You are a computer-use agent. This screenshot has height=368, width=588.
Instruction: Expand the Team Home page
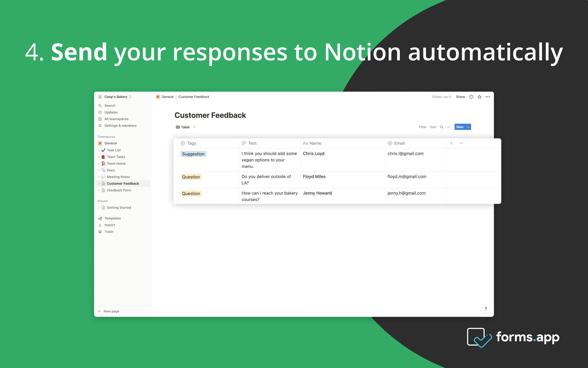99,164
